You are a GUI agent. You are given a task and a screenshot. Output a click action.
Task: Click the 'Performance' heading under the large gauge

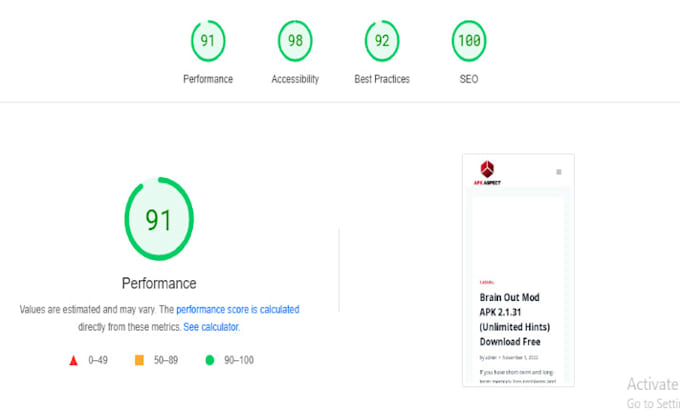click(x=159, y=284)
